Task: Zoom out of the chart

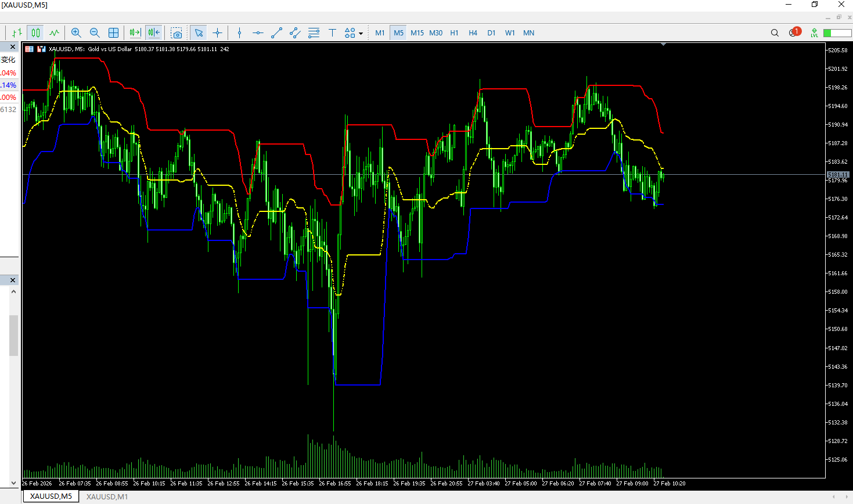Action: click(x=95, y=33)
